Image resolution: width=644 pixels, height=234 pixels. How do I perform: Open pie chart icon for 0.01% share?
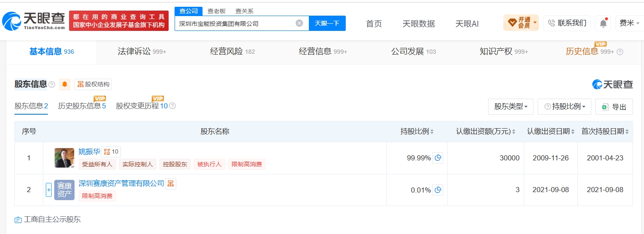click(x=438, y=190)
